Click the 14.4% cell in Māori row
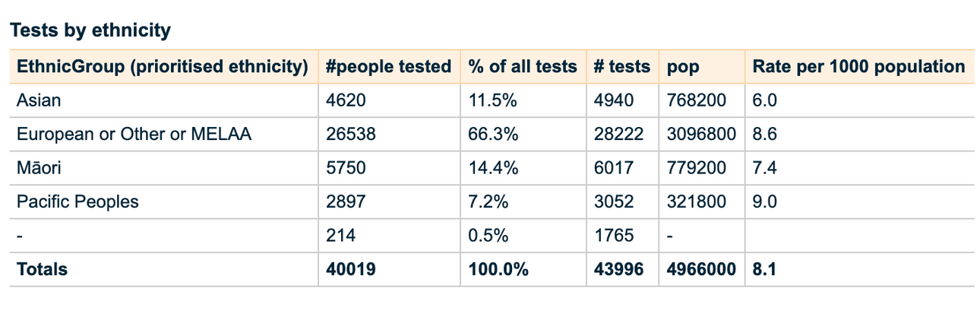 point(493,168)
